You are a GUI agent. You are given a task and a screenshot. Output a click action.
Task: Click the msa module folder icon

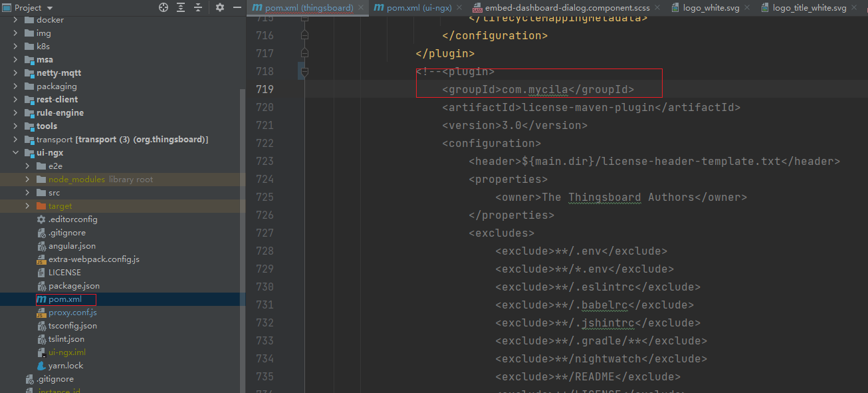click(x=29, y=60)
